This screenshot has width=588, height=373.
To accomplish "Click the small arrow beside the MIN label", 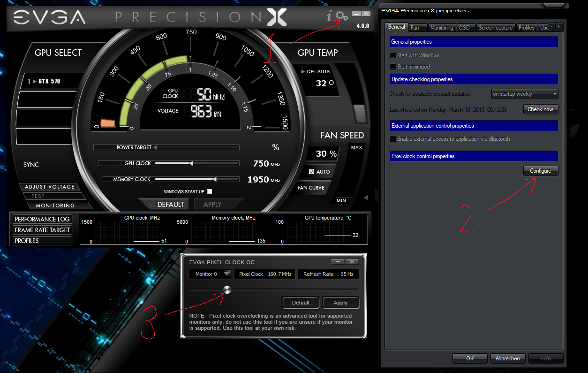I will click(x=366, y=198).
